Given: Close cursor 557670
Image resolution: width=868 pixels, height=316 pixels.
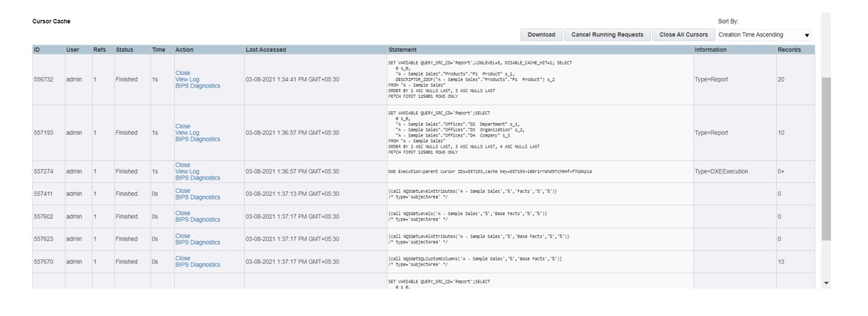Looking at the screenshot, I should coord(182,259).
